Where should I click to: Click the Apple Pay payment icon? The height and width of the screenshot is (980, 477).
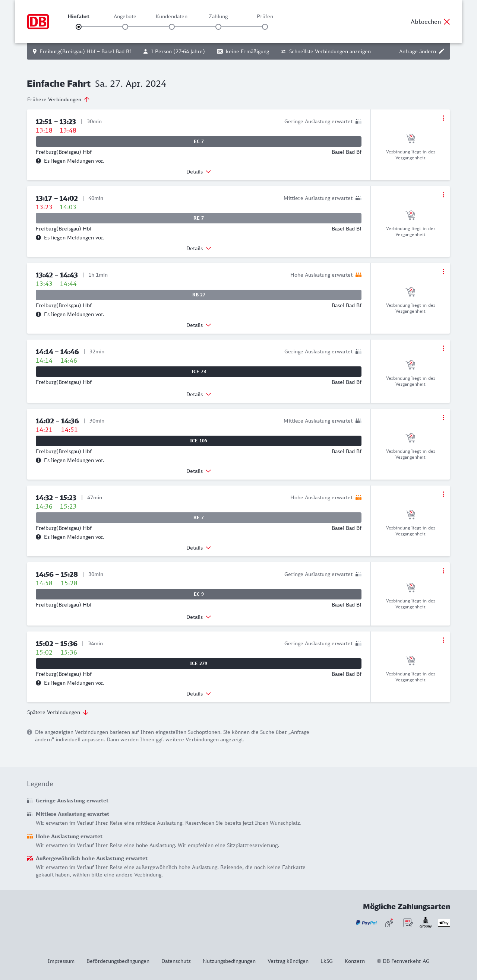pyautogui.click(x=444, y=923)
